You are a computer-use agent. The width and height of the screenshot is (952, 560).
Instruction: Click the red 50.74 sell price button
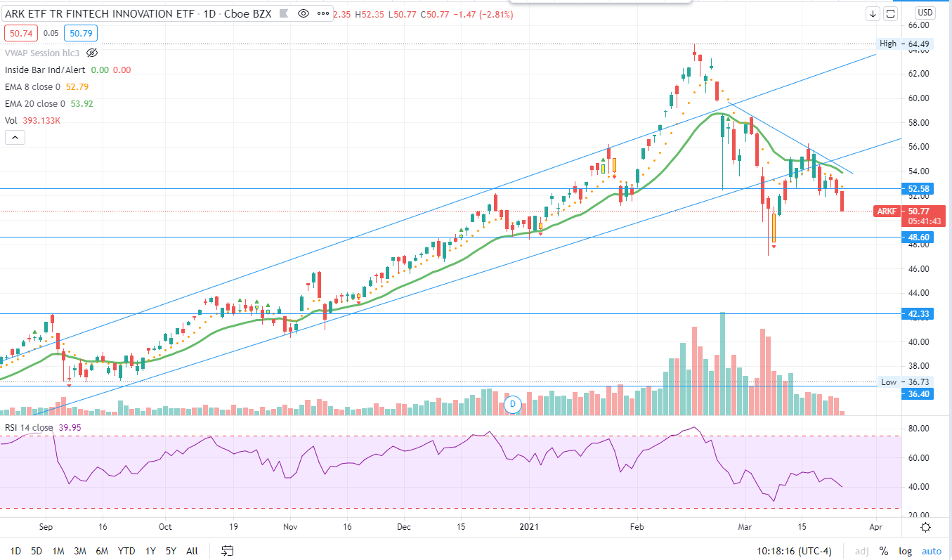tap(21, 32)
